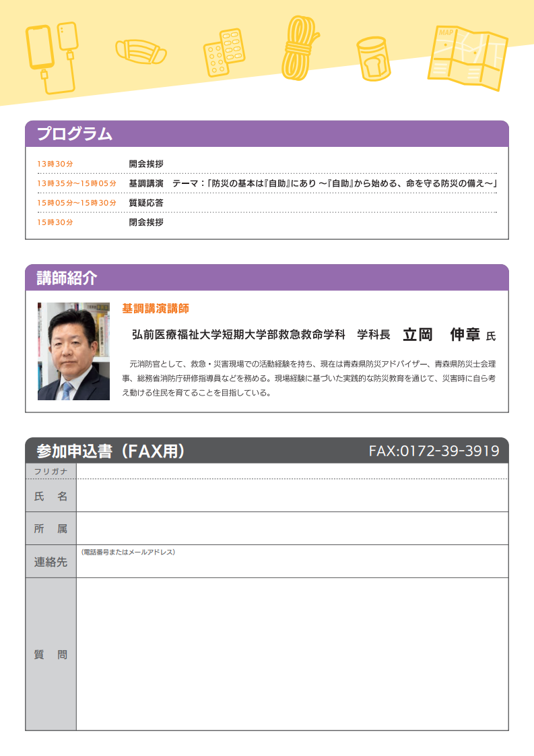Click the 連絡先 entry field
Image resolution: width=534 pixels, height=756 pixels.
[292, 565]
